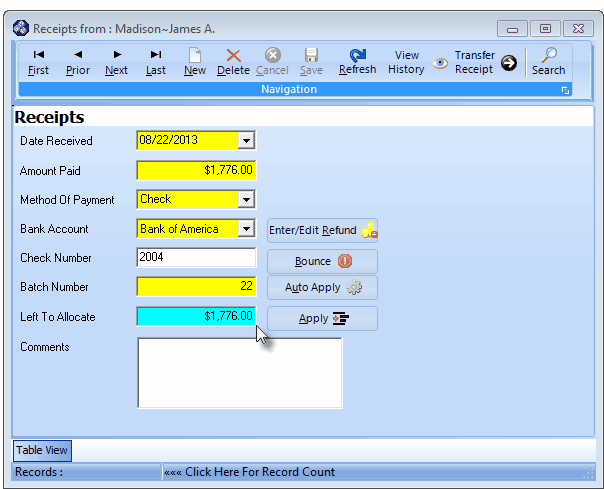Maximize the Receipts window
Viewport: 604px width, 489px height.
click(545, 29)
